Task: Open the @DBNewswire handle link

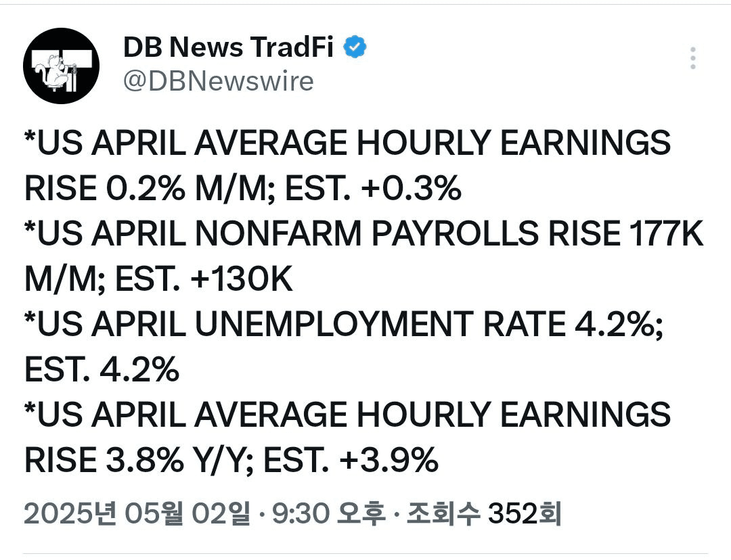Action: click(x=219, y=82)
